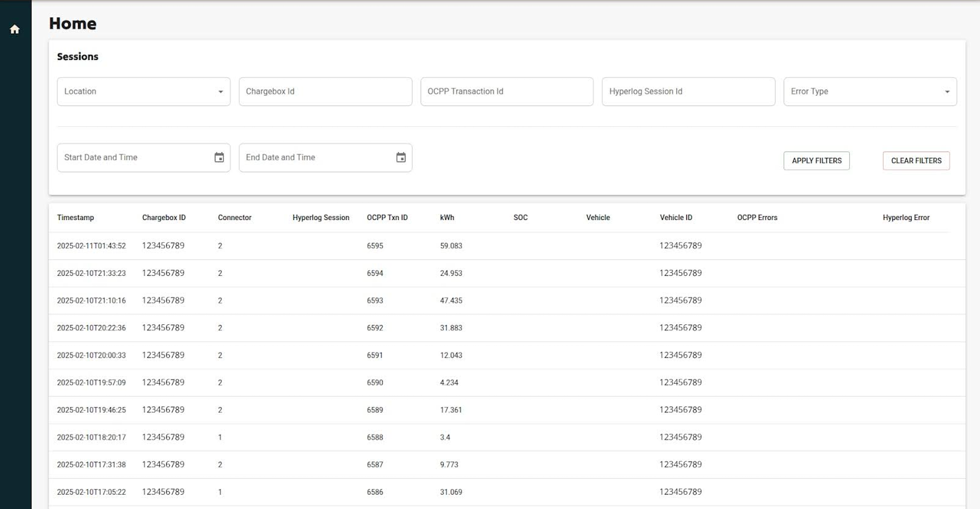This screenshot has height=509, width=980.
Task: Open Start Date calendar picker icon
Action: (219, 157)
